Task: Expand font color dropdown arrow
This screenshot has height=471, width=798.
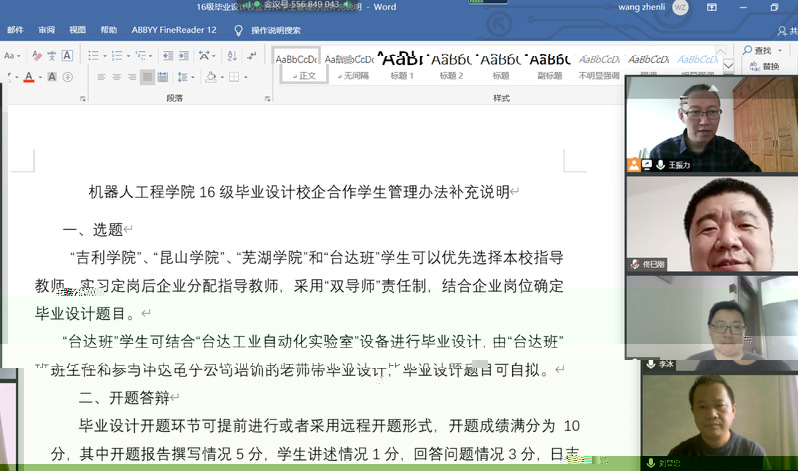Action: [x=40, y=77]
